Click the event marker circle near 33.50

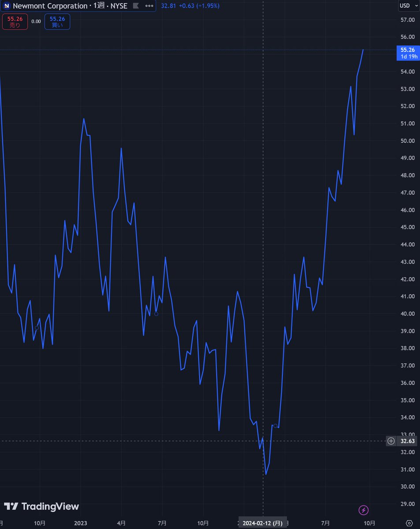pyautogui.click(x=275, y=425)
